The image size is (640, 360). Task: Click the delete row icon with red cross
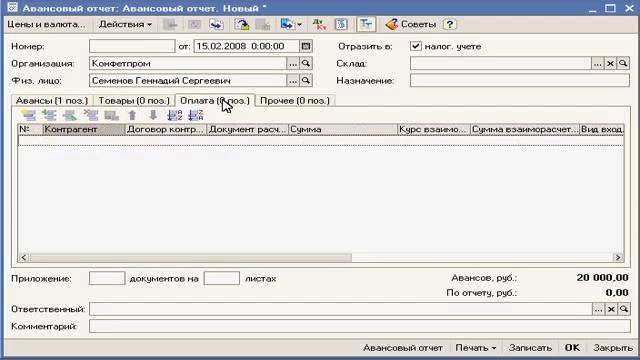91,116
